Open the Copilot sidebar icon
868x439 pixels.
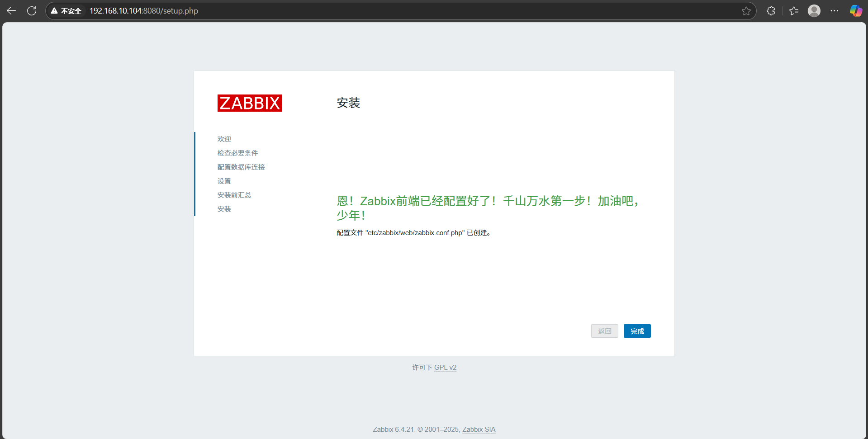pyautogui.click(x=856, y=11)
